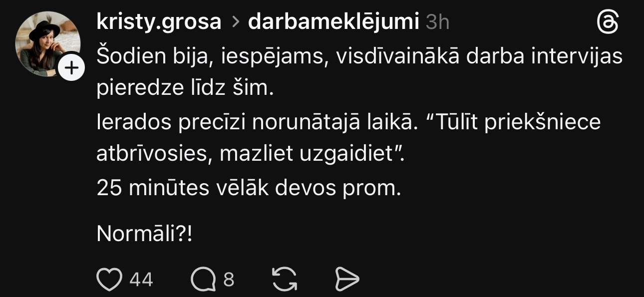Click the Threads logo icon
The image size is (644, 297).
[x=608, y=23]
